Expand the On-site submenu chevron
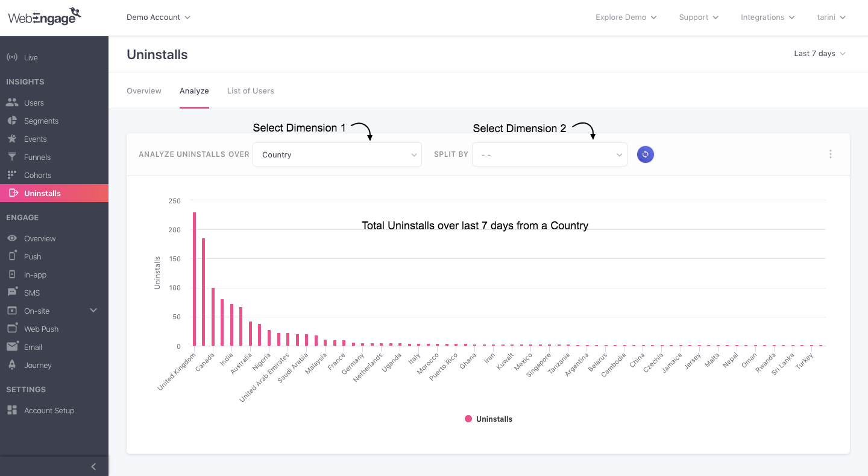Image resolution: width=868 pixels, height=476 pixels. click(93, 310)
